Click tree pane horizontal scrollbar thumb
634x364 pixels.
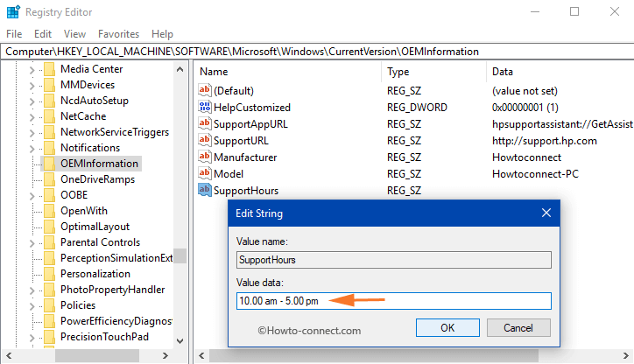pyautogui.click(x=97, y=355)
